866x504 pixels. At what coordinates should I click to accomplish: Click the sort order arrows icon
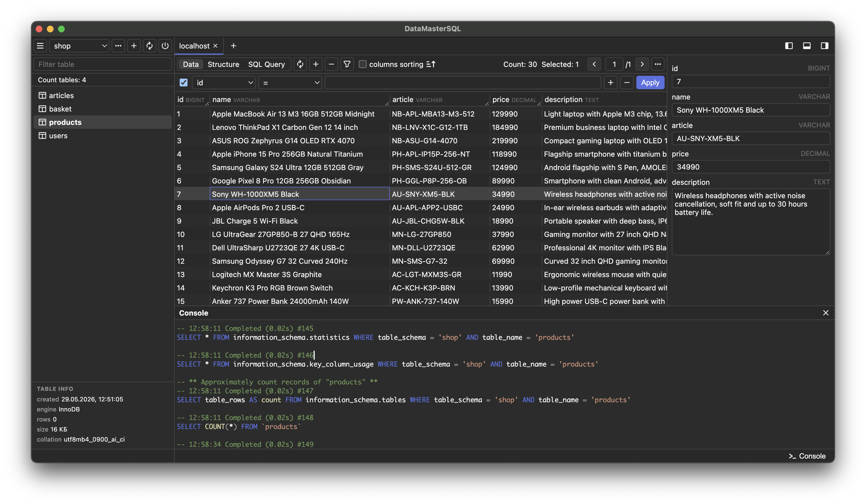431,64
